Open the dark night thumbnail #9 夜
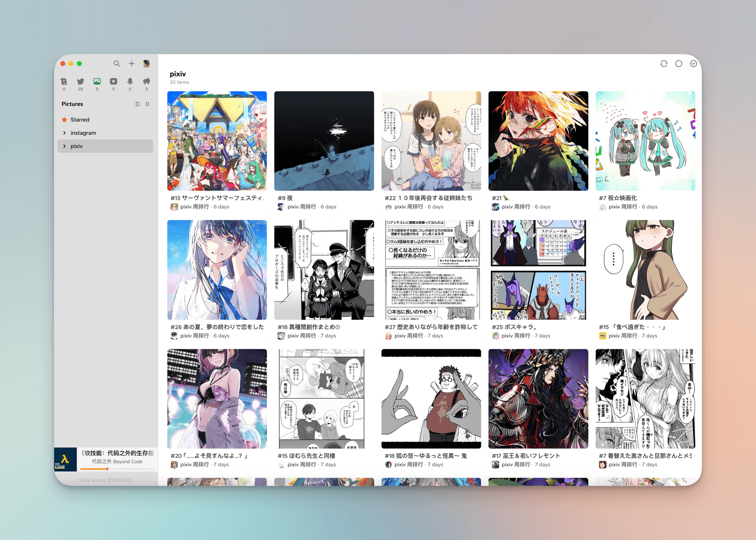The width and height of the screenshot is (756, 540). coord(324,141)
